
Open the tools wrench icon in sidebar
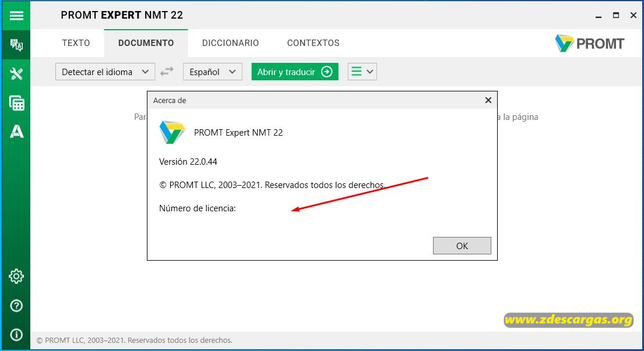click(16, 74)
